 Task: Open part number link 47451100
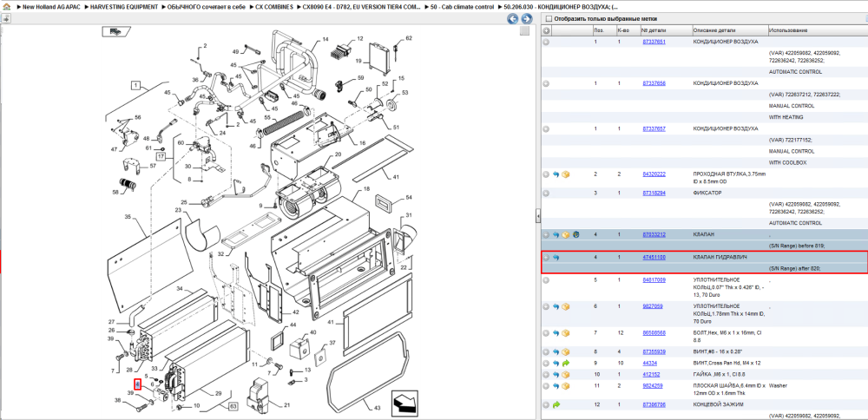coord(654,258)
